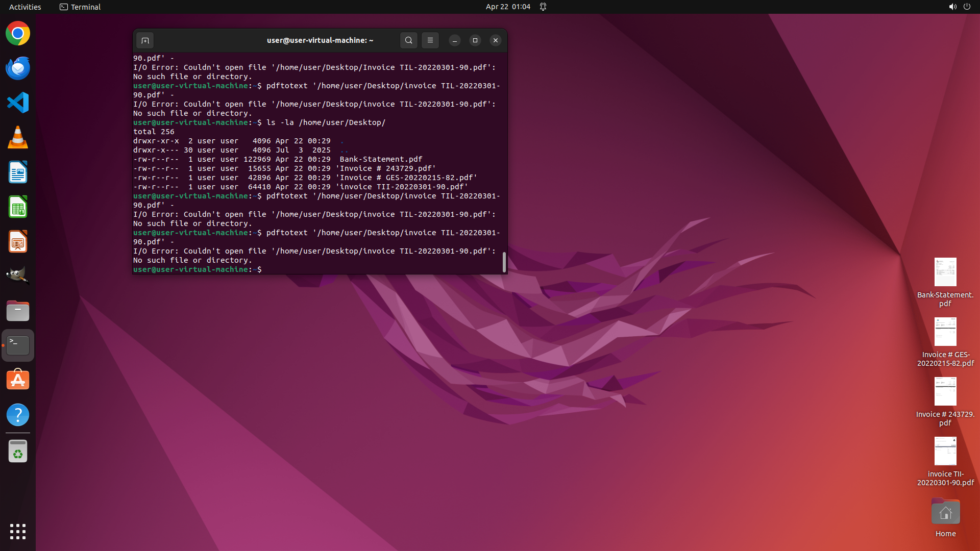980x551 pixels.
Task: Launch LibreOffice Calc spreadsheet
Action: point(18,207)
